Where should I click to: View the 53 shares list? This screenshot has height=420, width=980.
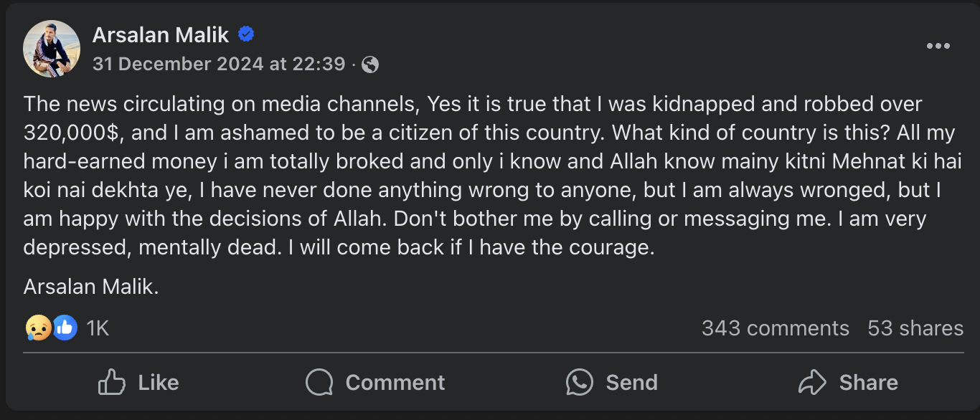point(915,328)
